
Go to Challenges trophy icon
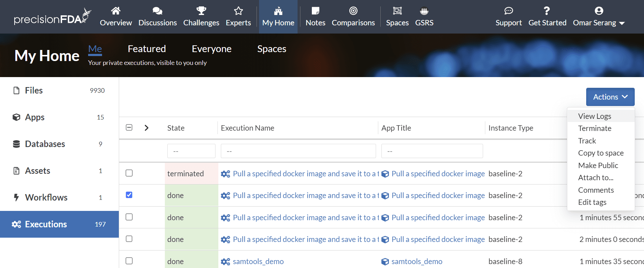pyautogui.click(x=201, y=11)
